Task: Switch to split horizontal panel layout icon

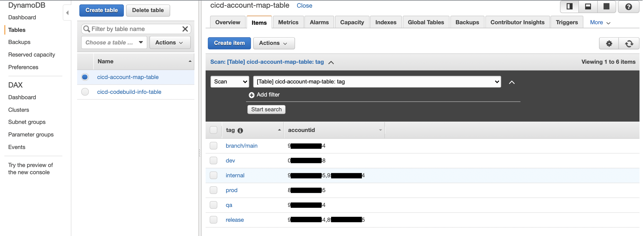Action: coord(588,7)
